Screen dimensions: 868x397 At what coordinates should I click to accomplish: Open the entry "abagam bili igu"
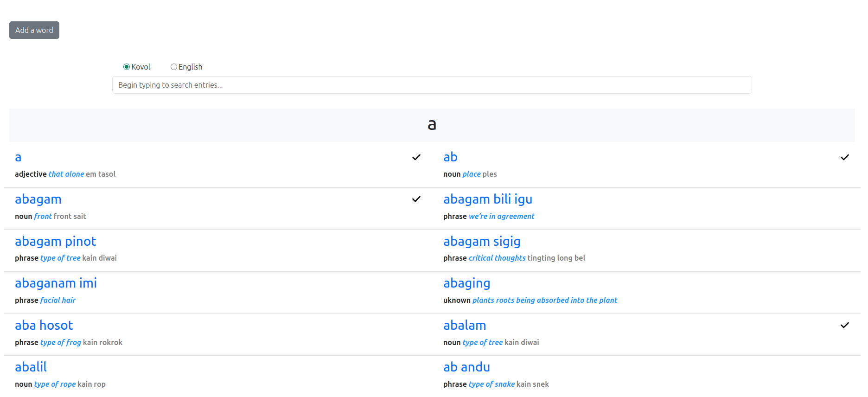488,199
